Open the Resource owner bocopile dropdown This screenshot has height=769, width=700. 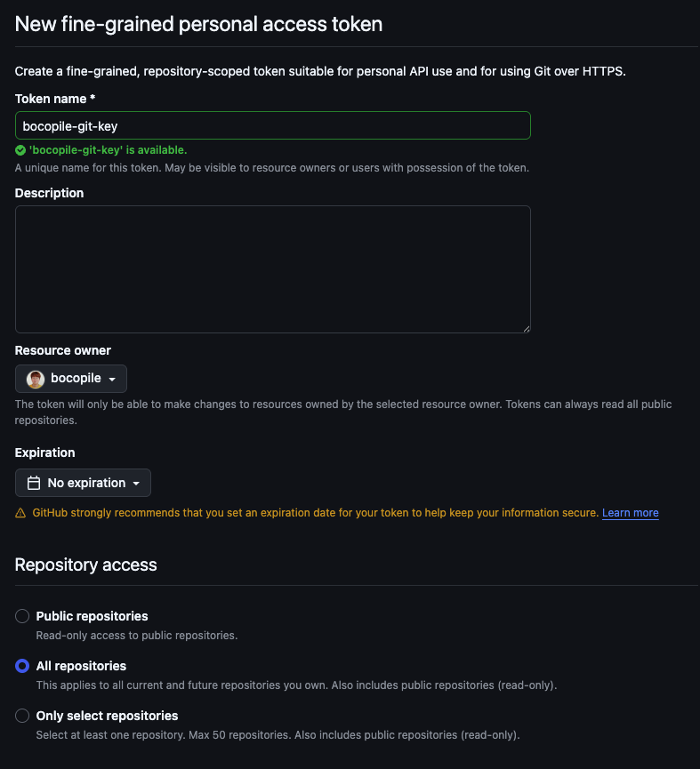click(x=71, y=379)
